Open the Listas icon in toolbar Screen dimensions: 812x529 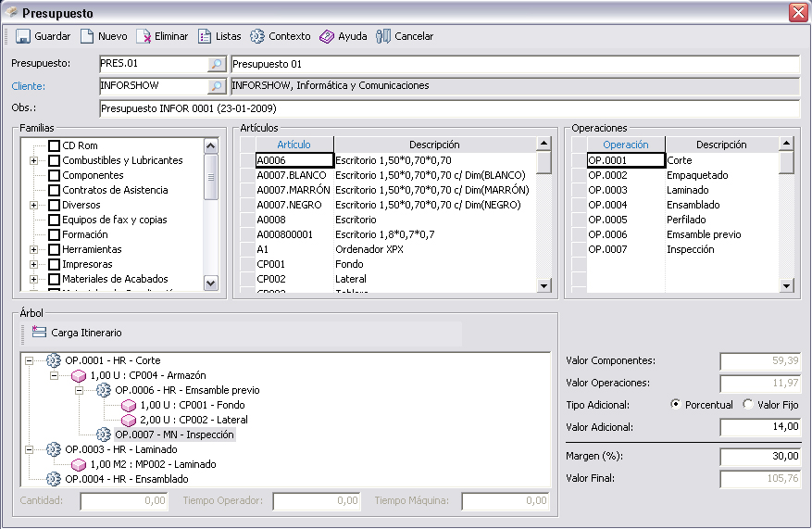[x=205, y=37]
